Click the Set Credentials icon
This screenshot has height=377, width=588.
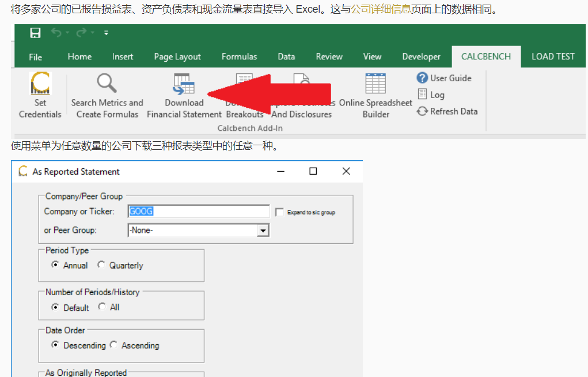40,84
